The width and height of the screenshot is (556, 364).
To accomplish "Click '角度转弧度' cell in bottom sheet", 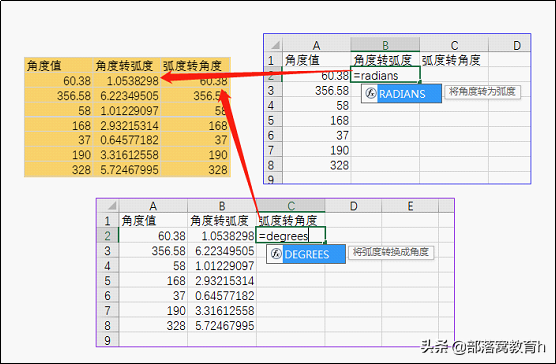I will pyautogui.click(x=222, y=220).
